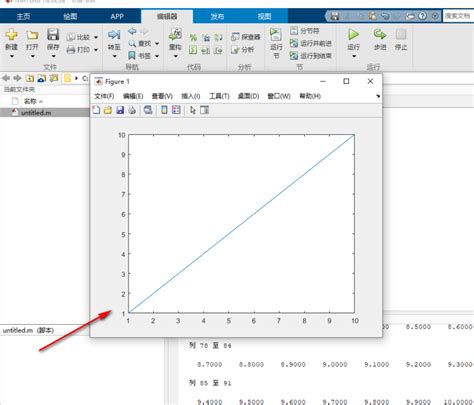Click the Save icon in the ribbon
The image size is (474, 405).
(x=53, y=34)
